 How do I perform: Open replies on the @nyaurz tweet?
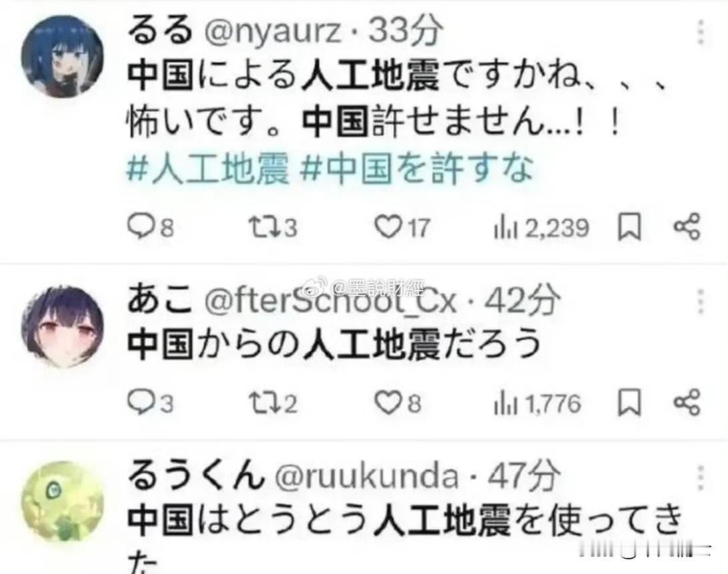click(x=150, y=227)
